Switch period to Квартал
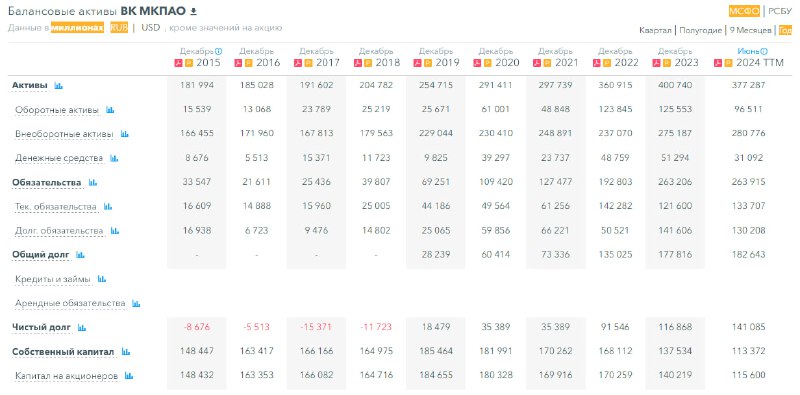The image size is (800, 395). 655,31
